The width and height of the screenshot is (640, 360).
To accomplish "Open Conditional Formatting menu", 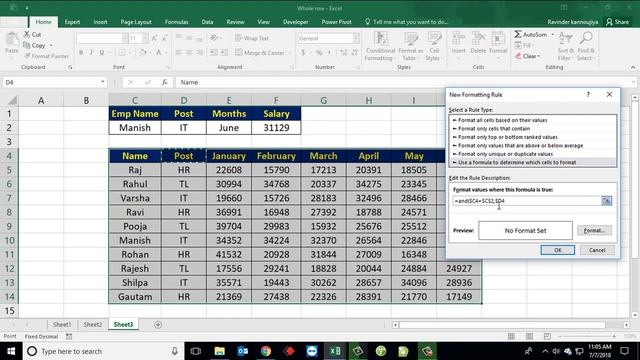I will pyautogui.click(x=380, y=46).
